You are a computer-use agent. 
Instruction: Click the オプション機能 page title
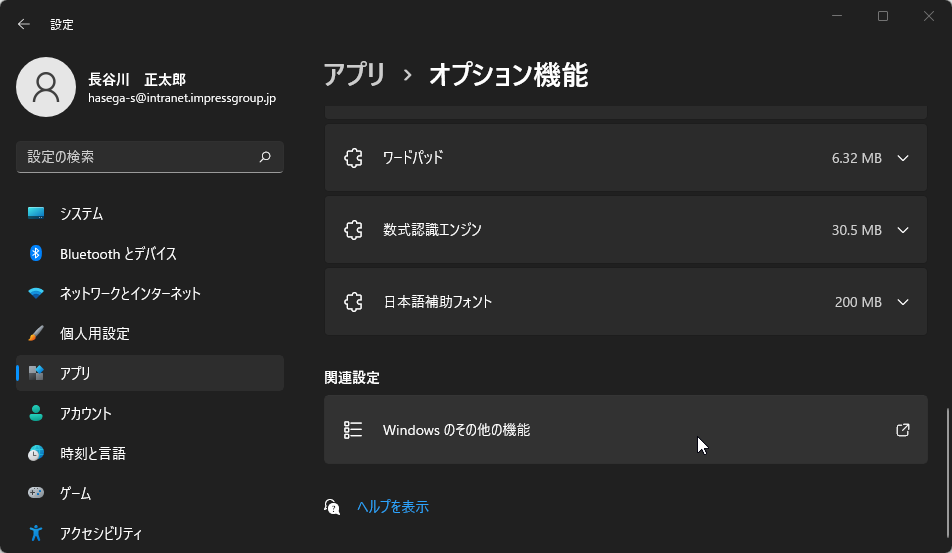509,75
